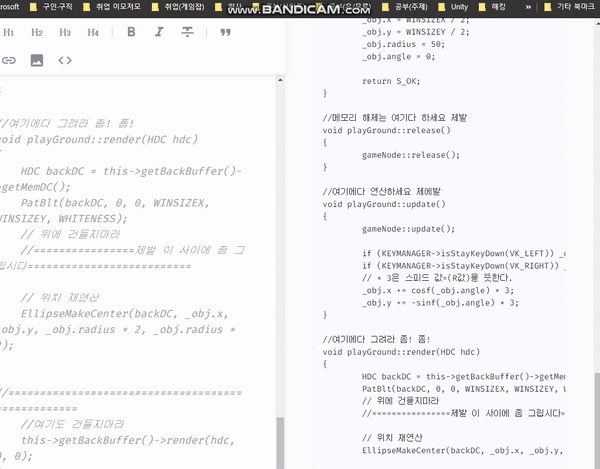Click the editor line 'void playGround::render(HDC hdc)'
This screenshot has height=469, width=600.
[99, 139]
